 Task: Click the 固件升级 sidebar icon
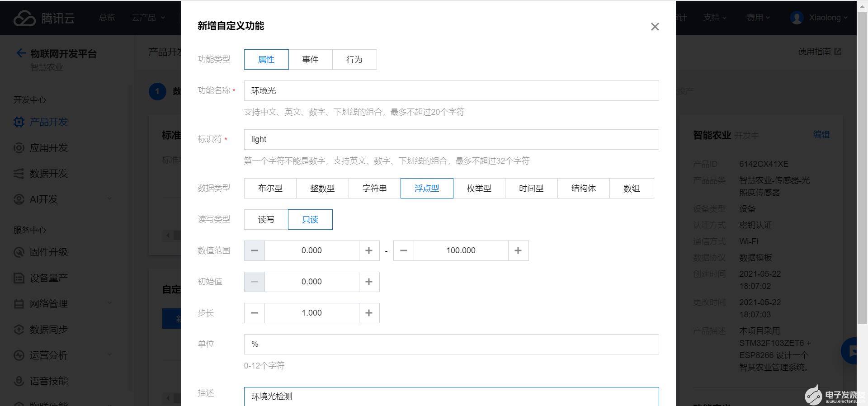click(x=19, y=252)
